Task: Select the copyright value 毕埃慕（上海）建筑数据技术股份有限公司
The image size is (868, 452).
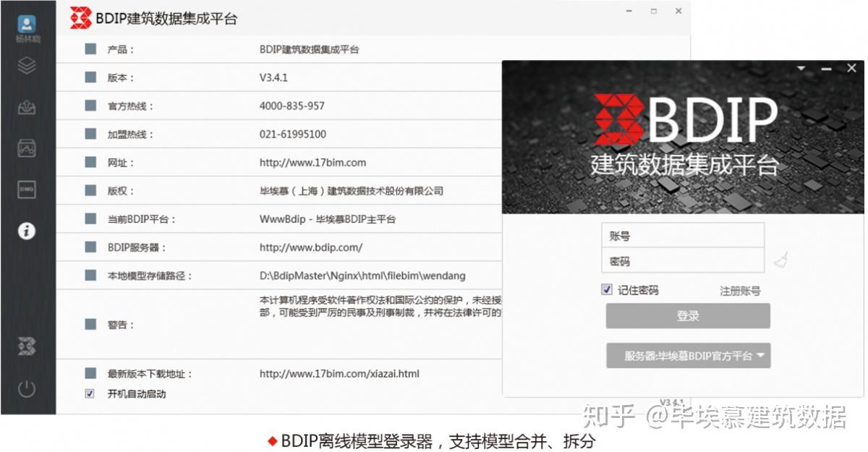Action: point(352,191)
